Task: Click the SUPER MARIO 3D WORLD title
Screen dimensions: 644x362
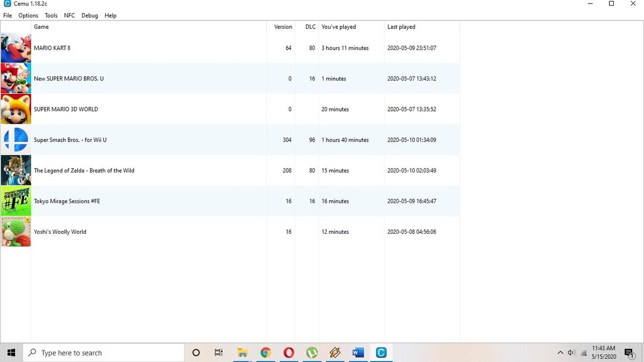Action: coord(66,110)
